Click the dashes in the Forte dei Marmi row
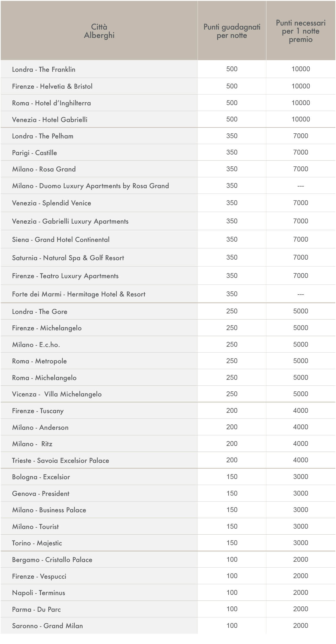Screen dimensions: 336x644 pyautogui.click(x=301, y=294)
